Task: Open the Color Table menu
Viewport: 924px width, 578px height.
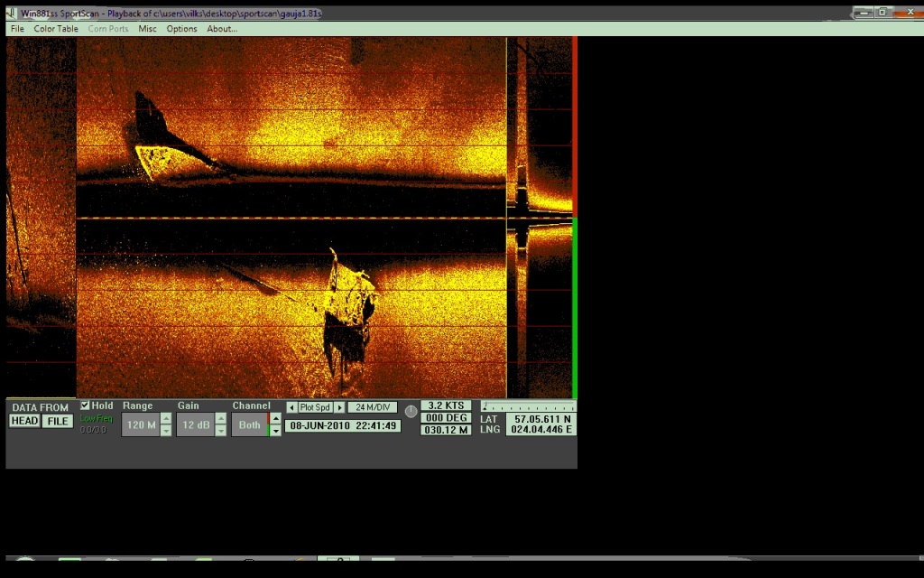Action: point(56,29)
